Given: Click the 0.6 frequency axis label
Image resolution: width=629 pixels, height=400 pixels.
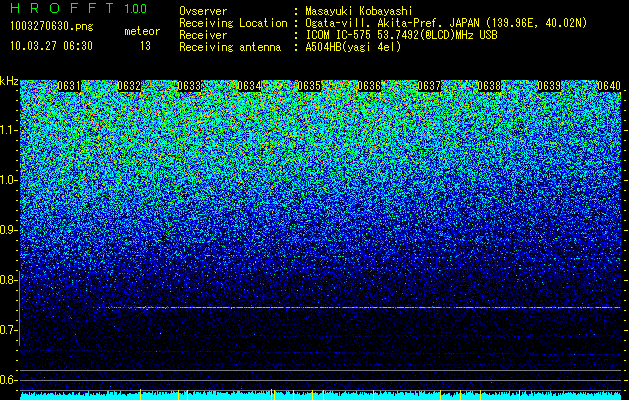Looking at the screenshot, I should (8, 380).
